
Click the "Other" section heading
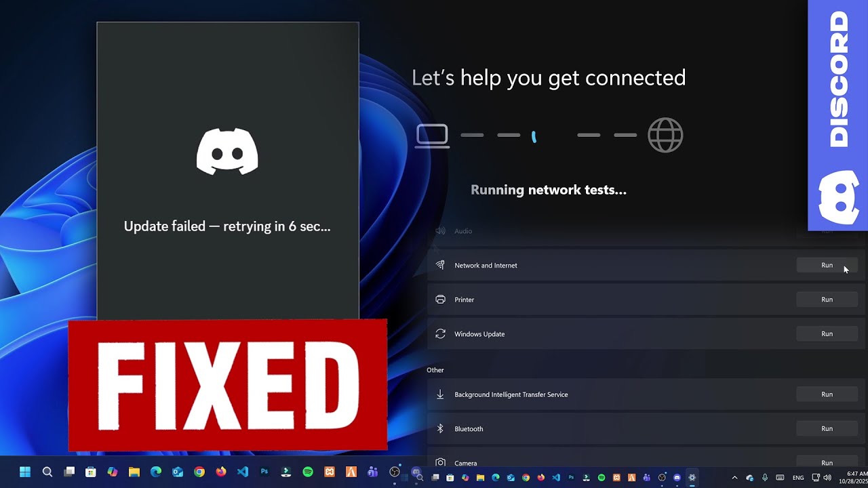pyautogui.click(x=435, y=370)
